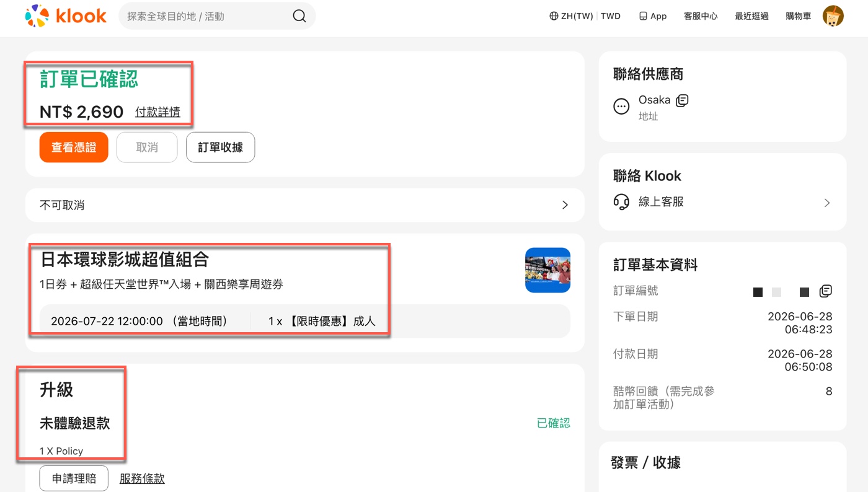Click the headset customer service icon
This screenshot has width=868, height=492.
621,202
